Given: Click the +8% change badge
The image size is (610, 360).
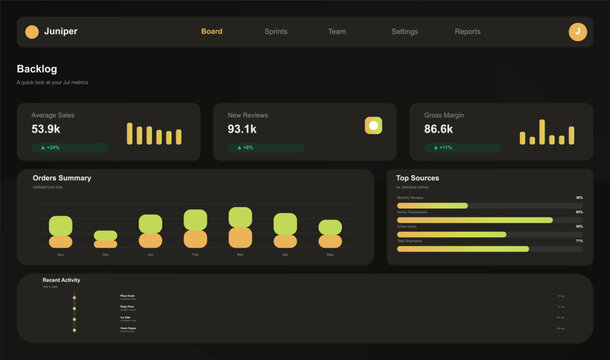Looking at the screenshot, I should coord(266,148).
